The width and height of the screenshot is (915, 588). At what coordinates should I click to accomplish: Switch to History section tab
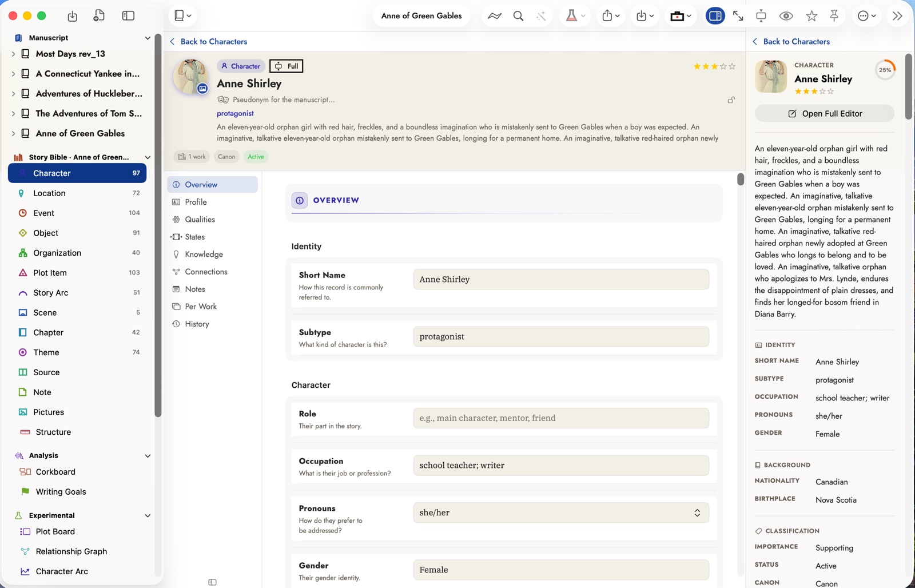pyautogui.click(x=213, y=324)
